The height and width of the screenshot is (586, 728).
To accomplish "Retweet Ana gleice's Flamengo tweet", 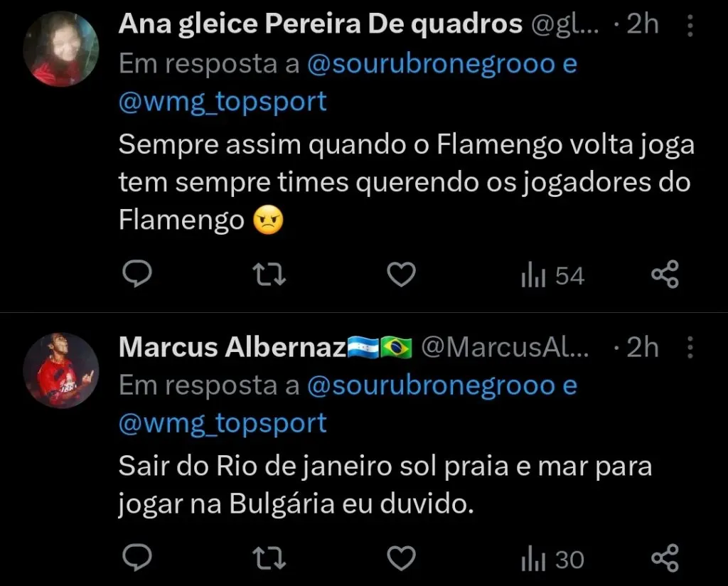I will pos(269,275).
